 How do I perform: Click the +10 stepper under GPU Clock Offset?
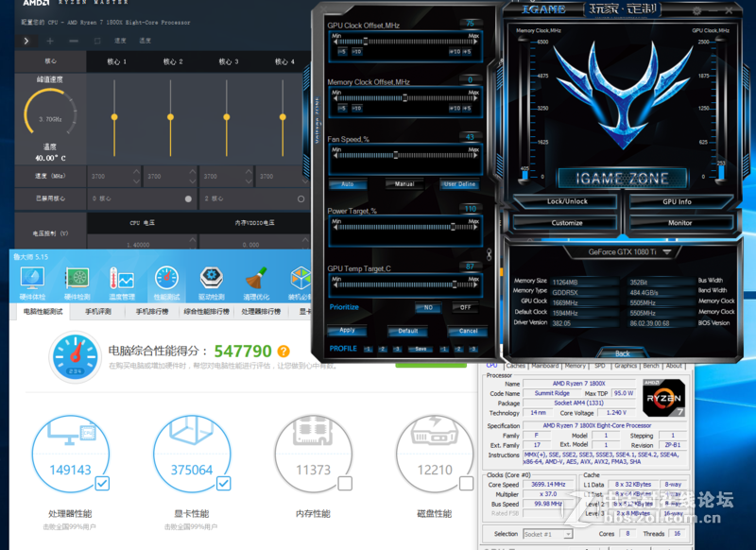click(x=455, y=52)
